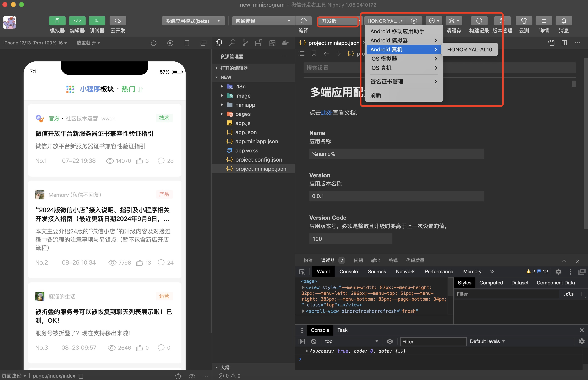Viewport: 588px width, 380px height.
Task: Open the 终端 terminal tab
Action: [393, 261]
